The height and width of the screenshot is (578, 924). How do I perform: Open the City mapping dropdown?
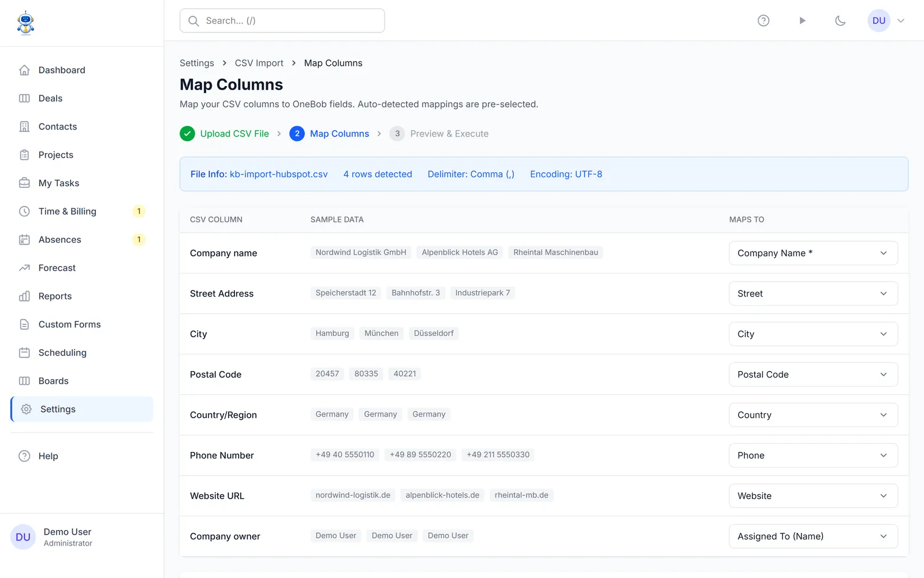click(813, 334)
